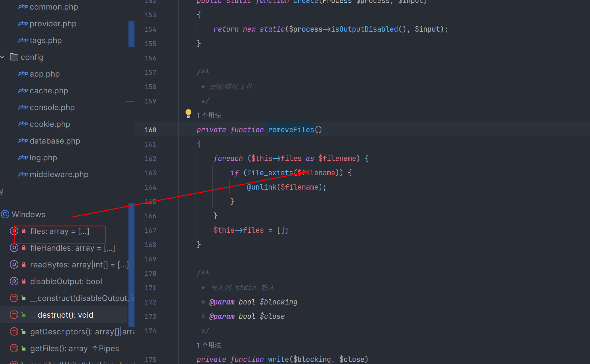Click line number 167 in gutter
Viewport: 590px width, 364px height.
click(150, 230)
